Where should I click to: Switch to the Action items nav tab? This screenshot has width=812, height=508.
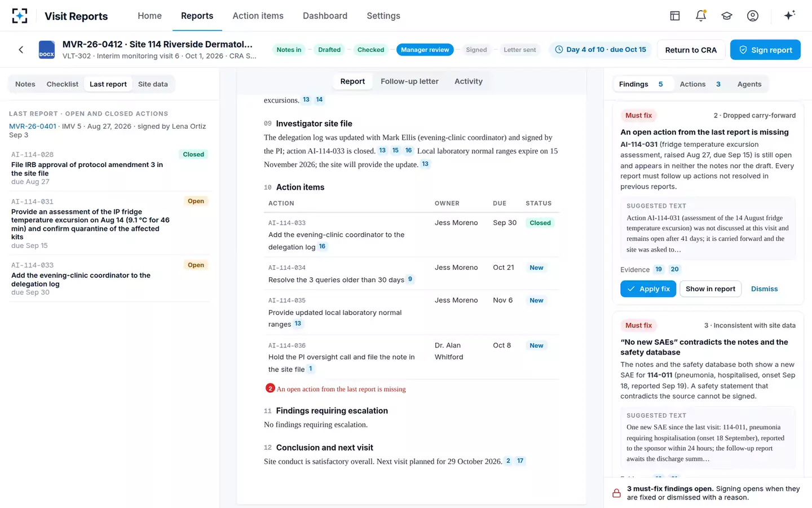[258, 16]
